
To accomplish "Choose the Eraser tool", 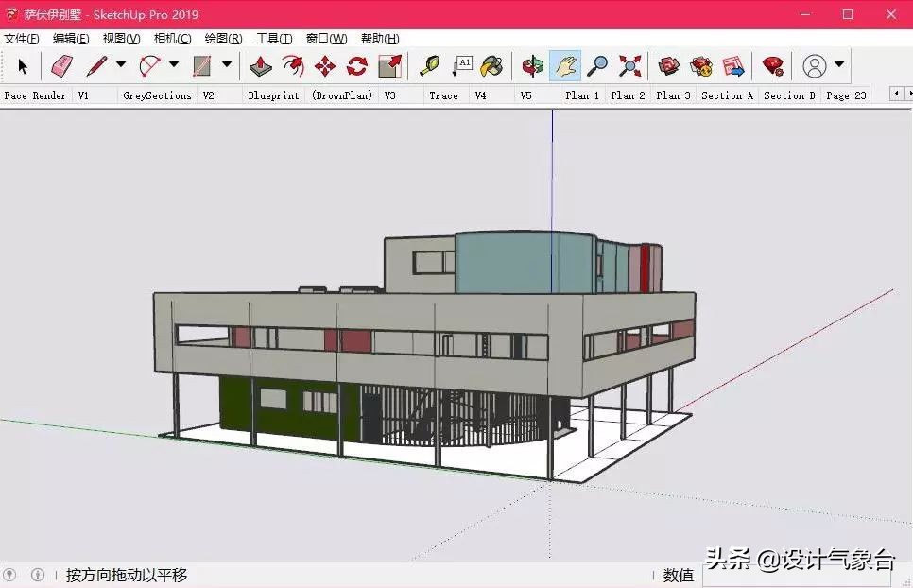I will point(61,66).
